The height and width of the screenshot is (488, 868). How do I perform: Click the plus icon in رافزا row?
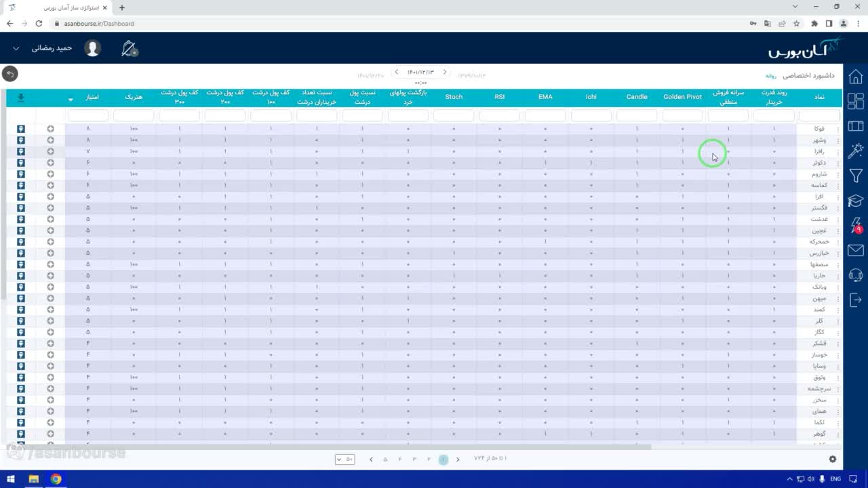point(51,151)
